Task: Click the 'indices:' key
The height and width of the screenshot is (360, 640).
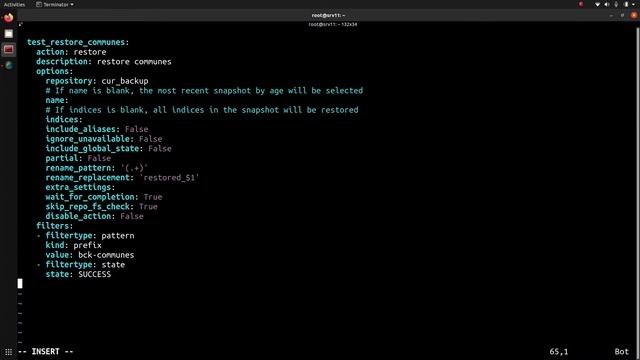Action: point(64,120)
